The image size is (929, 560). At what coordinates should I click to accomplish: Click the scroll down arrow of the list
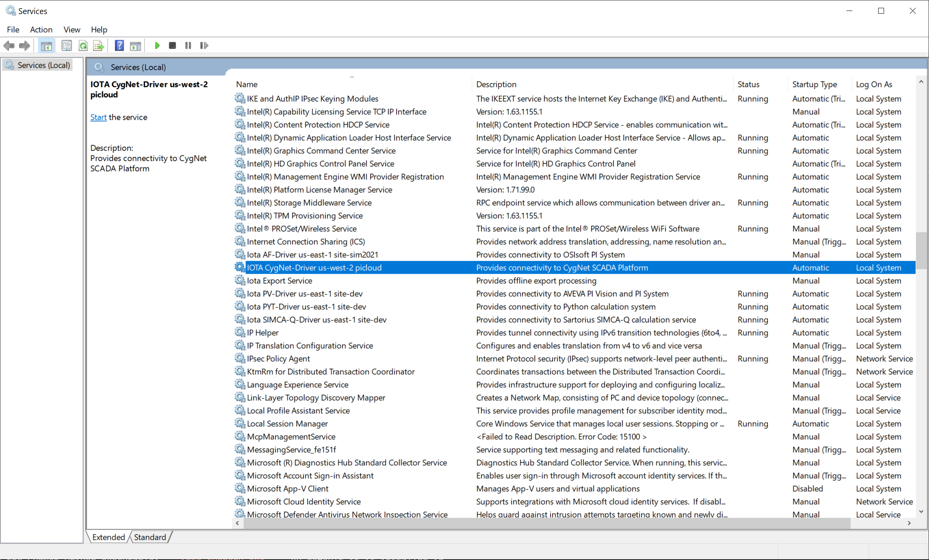pos(921,511)
